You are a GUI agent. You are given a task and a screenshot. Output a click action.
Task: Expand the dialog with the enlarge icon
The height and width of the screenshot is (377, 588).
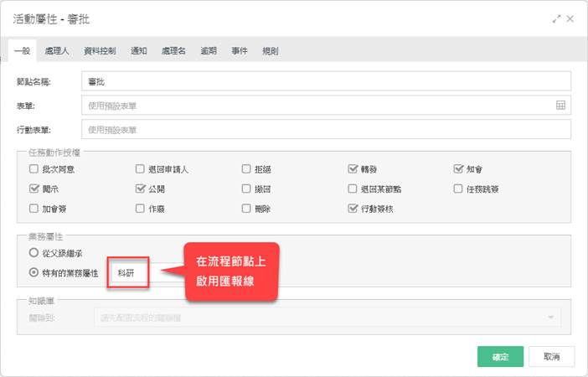click(x=556, y=18)
